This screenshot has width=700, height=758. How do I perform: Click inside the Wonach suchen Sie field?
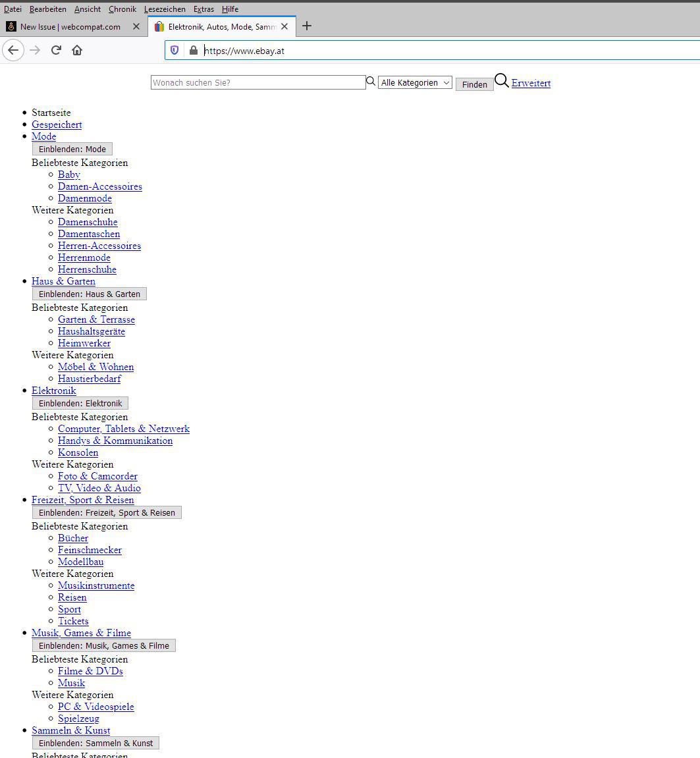click(x=257, y=82)
